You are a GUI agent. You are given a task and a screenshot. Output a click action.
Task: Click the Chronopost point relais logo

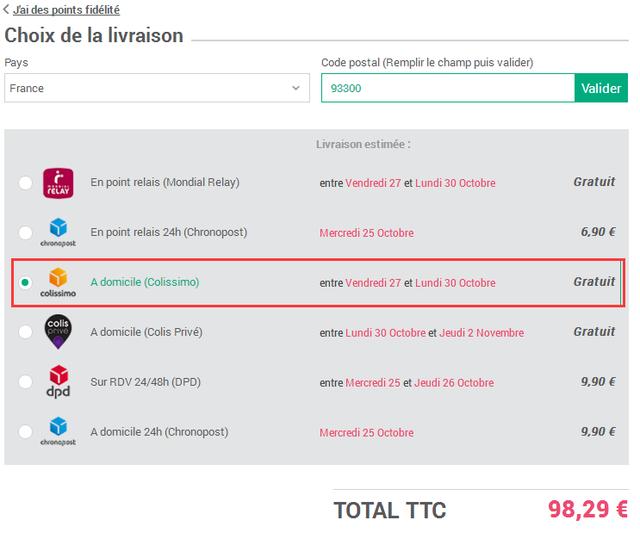[58, 232]
